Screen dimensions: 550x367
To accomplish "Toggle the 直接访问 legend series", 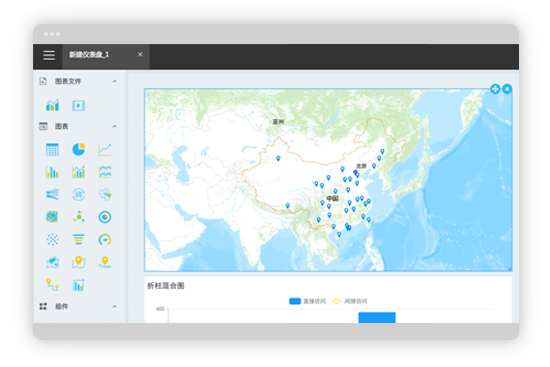I will [x=307, y=301].
